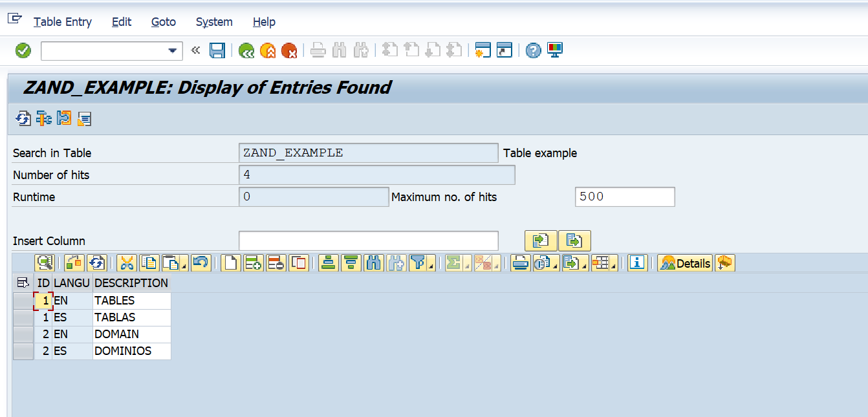Open the Help menu
The height and width of the screenshot is (417, 868).
pyautogui.click(x=264, y=22)
